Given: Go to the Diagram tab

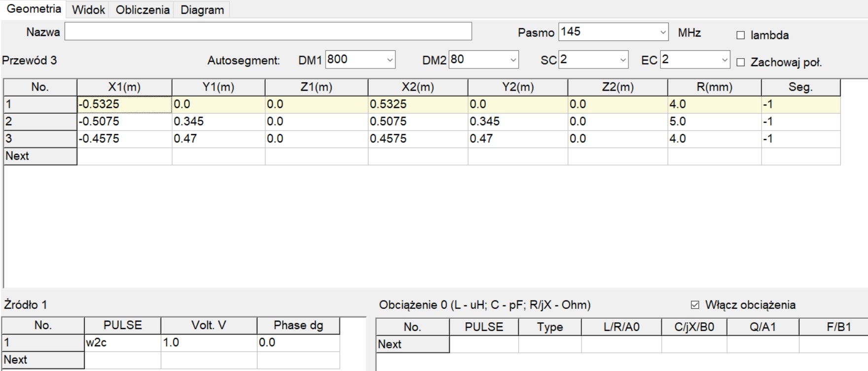Looking at the screenshot, I should point(202,10).
